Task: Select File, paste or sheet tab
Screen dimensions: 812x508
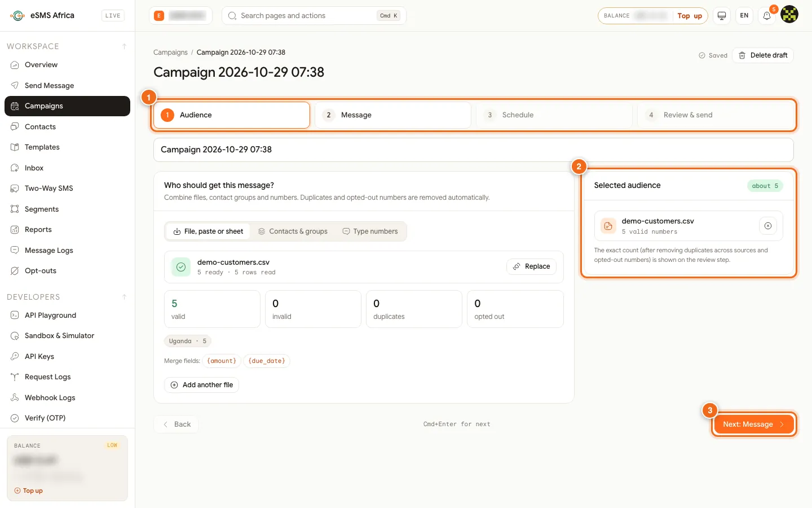Action: (208, 231)
